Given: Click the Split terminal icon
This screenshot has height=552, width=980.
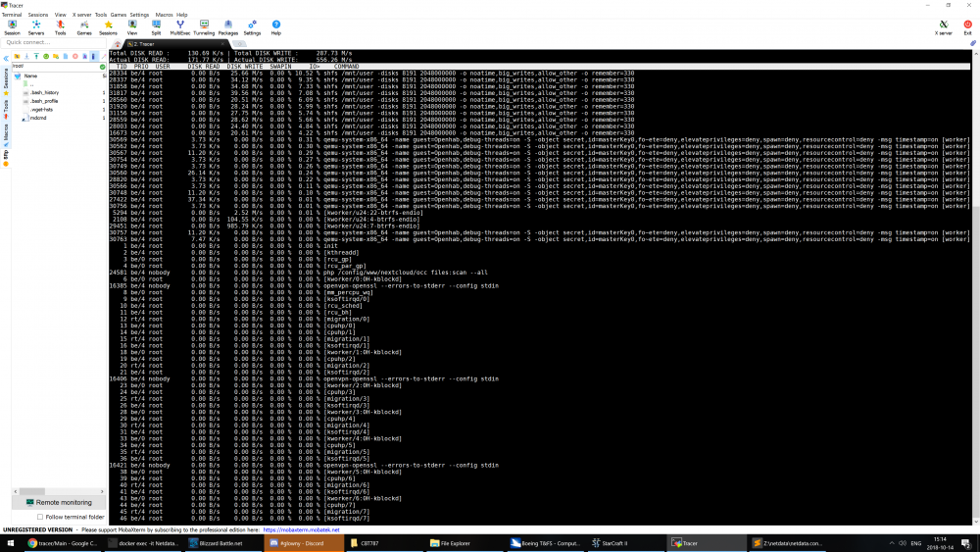Looking at the screenshot, I should 156,27.
